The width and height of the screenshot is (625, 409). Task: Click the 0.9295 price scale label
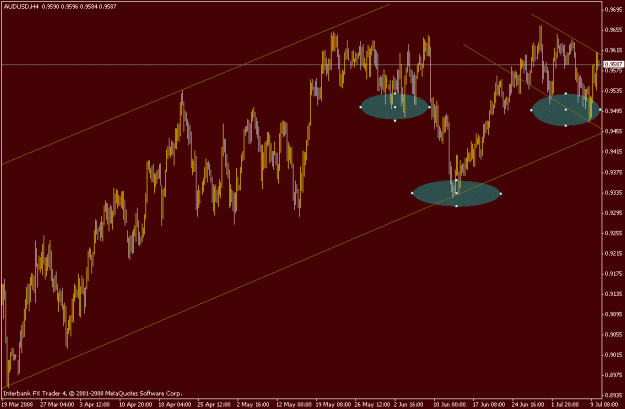614,212
